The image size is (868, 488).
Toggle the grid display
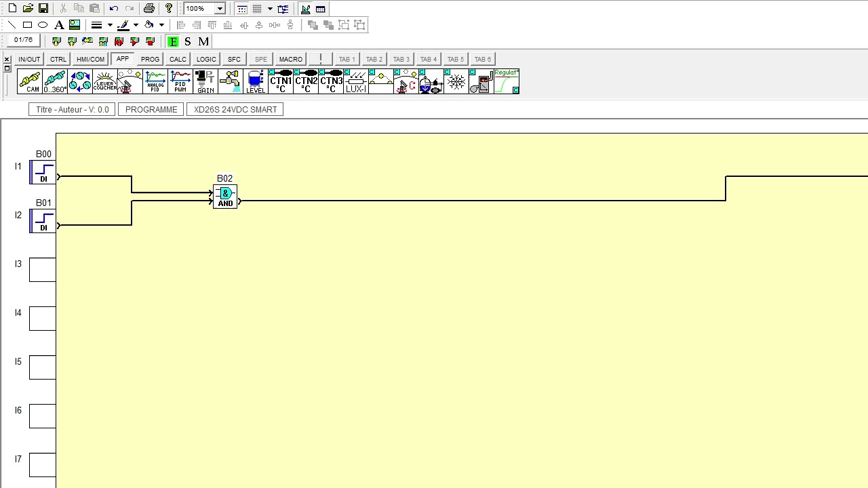pyautogui.click(x=257, y=9)
